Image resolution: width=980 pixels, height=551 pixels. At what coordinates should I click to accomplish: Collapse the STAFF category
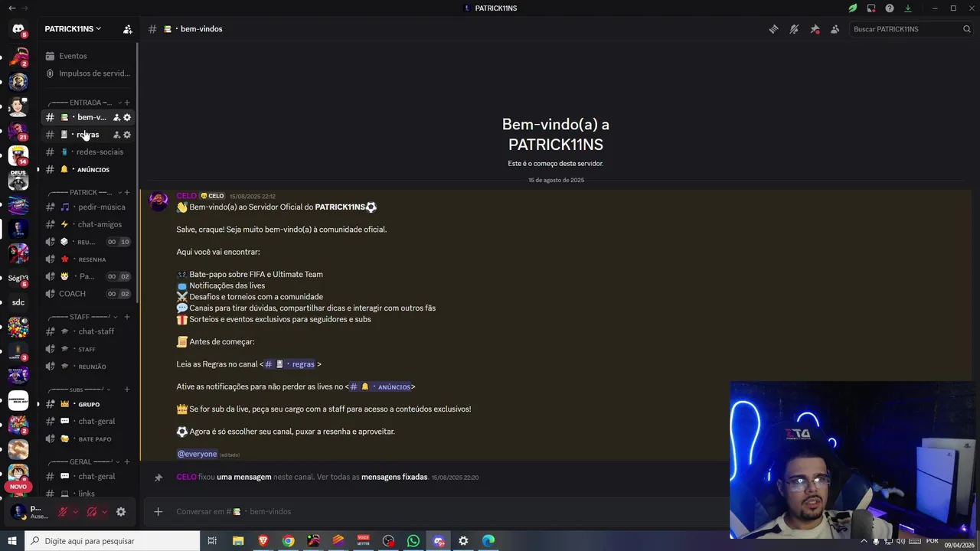pos(83,317)
